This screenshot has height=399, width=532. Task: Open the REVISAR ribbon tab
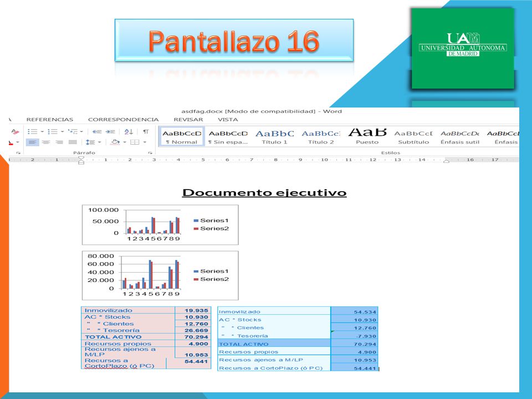point(188,120)
